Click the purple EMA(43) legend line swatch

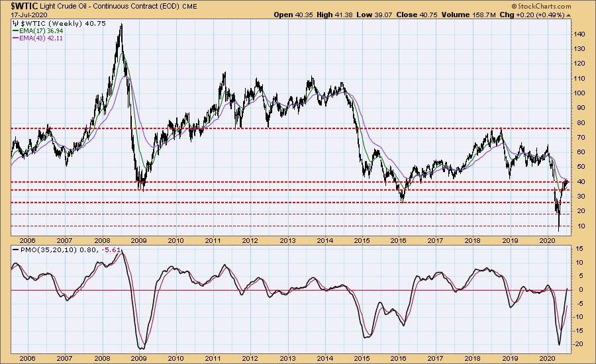pyautogui.click(x=16, y=38)
